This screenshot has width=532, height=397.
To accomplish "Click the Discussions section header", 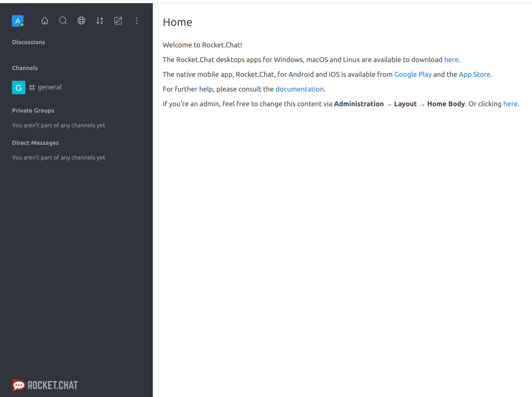I will (x=28, y=42).
